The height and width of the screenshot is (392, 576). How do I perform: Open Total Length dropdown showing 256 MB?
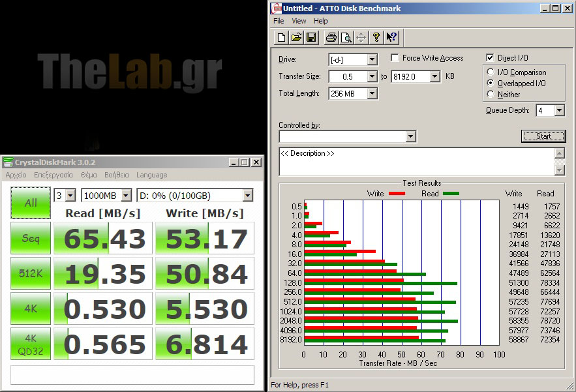(372, 93)
